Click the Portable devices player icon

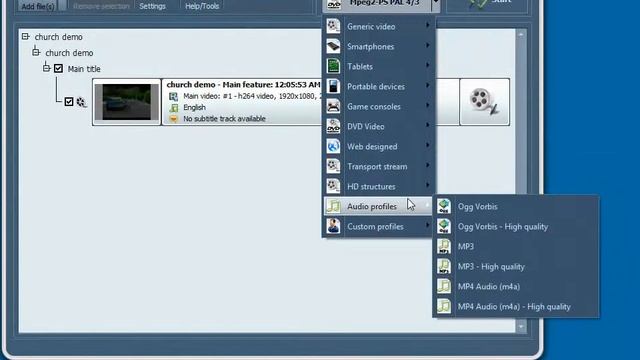coord(333,86)
